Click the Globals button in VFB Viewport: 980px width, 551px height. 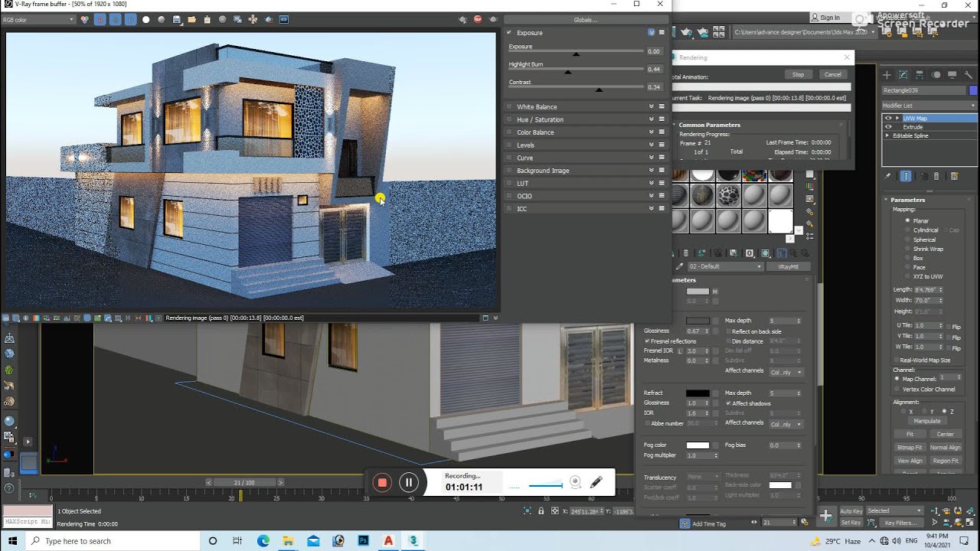point(585,20)
